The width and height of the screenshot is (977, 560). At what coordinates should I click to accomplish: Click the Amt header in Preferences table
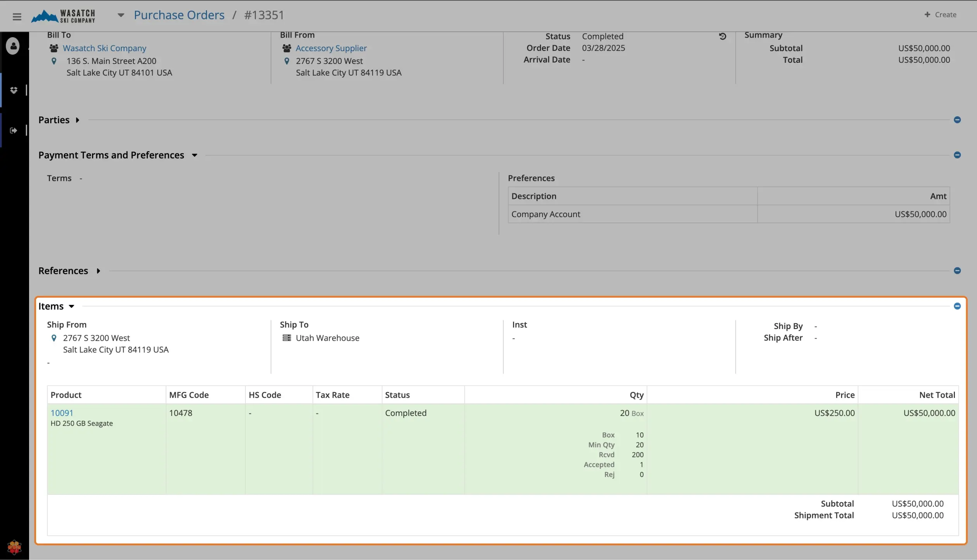point(854,196)
